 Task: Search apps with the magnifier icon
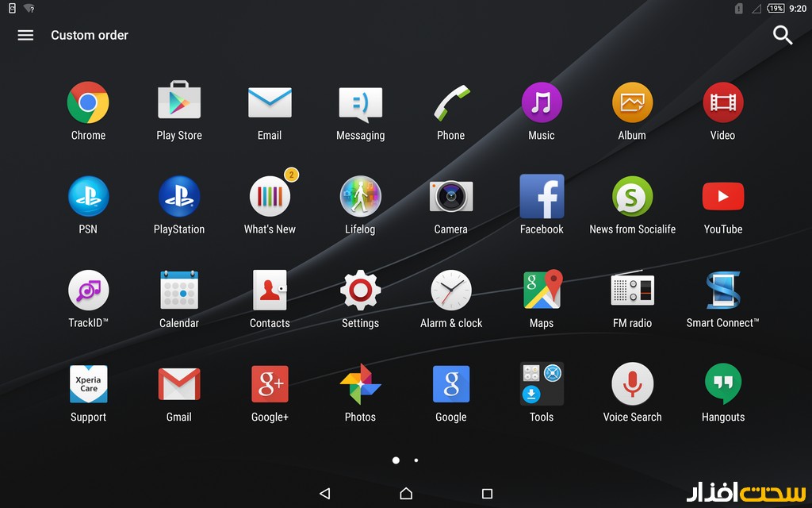[x=783, y=35]
